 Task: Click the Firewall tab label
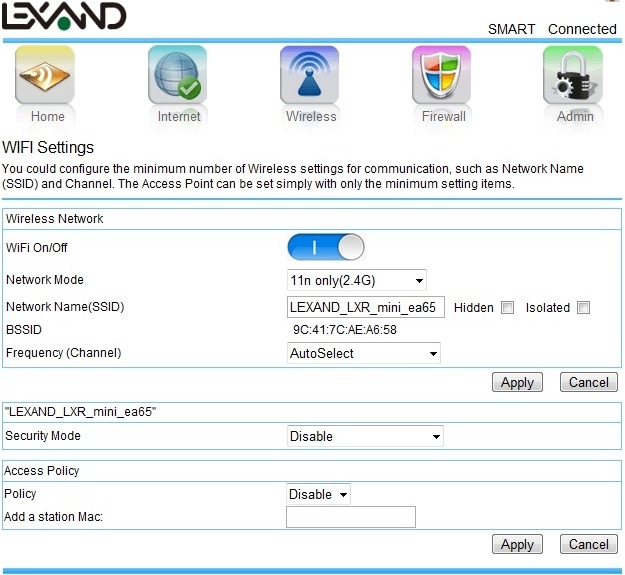tap(443, 116)
